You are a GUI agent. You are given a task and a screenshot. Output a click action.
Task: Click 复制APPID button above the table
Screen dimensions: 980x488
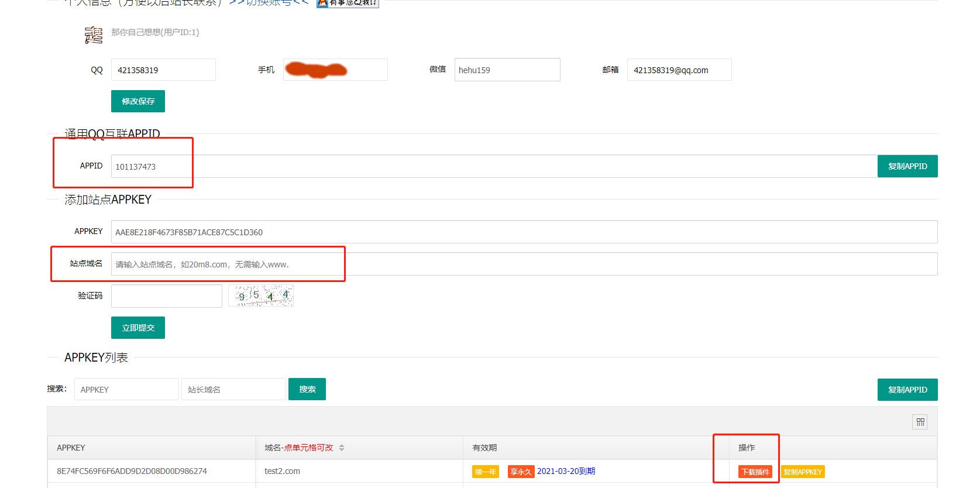(x=907, y=390)
